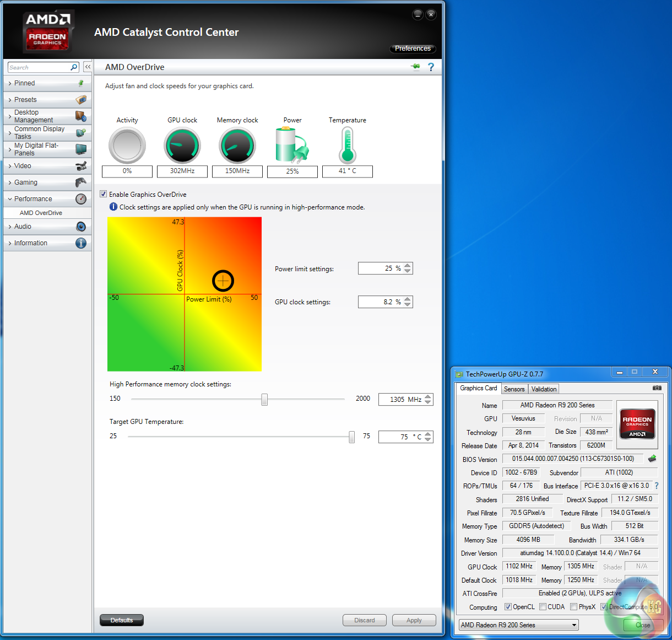The height and width of the screenshot is (640, 672).
Task: Switch to the Sensors tab
Action: [x=514, y=389]
